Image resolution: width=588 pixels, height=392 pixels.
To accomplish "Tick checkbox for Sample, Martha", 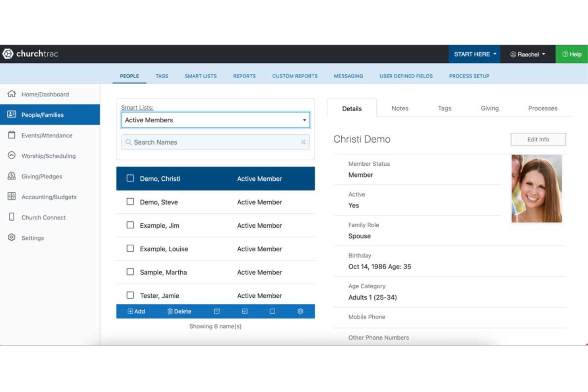I will [130, 272].
